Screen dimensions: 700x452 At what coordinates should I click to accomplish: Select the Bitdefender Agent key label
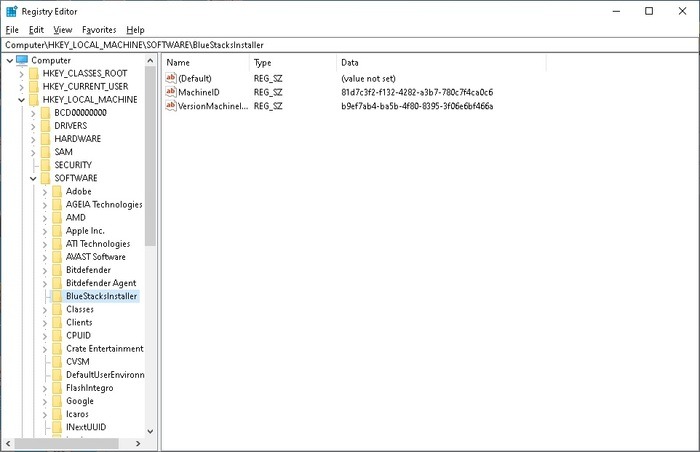click(101, 283)
